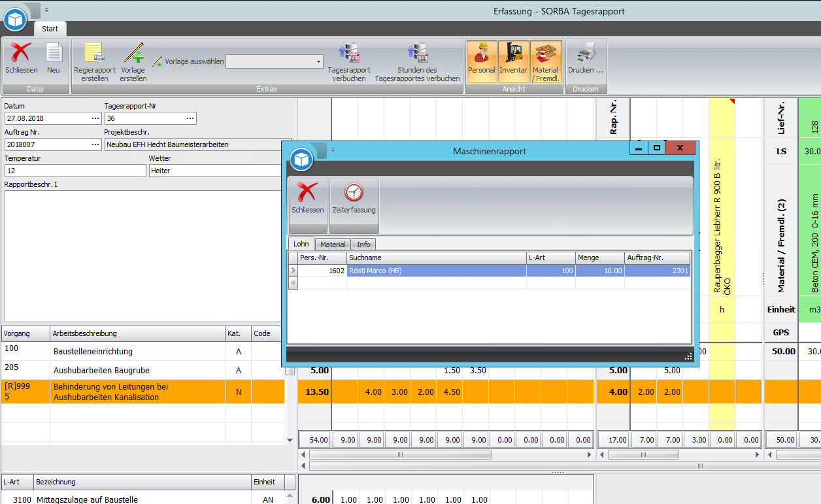Click Vorlage erstellen icon
821x504 pixels.
click(x=133, y=62)
